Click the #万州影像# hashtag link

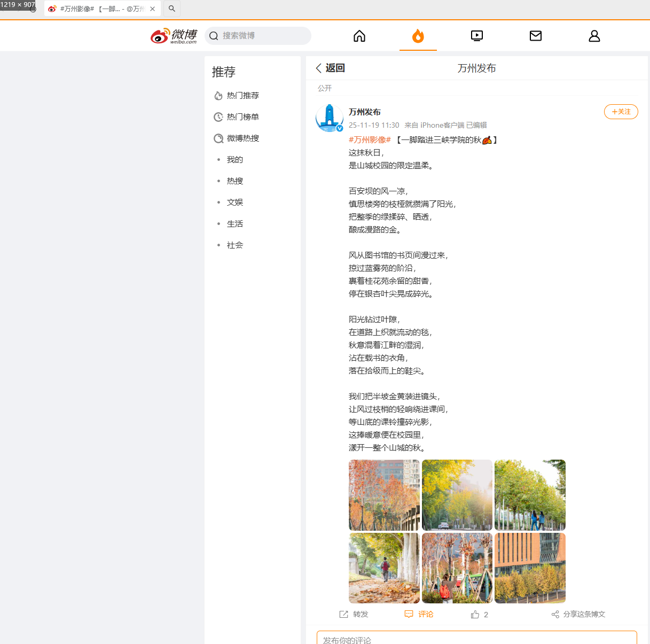370,140
